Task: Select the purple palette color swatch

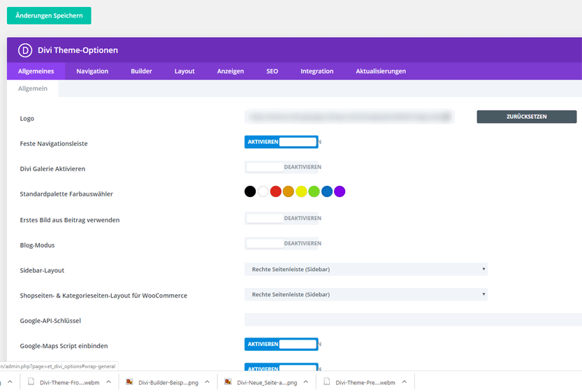Action: tap(340, 191)
